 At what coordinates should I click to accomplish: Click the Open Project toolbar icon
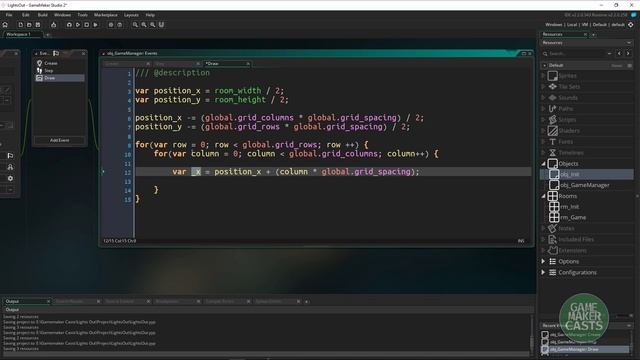pyautogui.click(x=29, y=25)
